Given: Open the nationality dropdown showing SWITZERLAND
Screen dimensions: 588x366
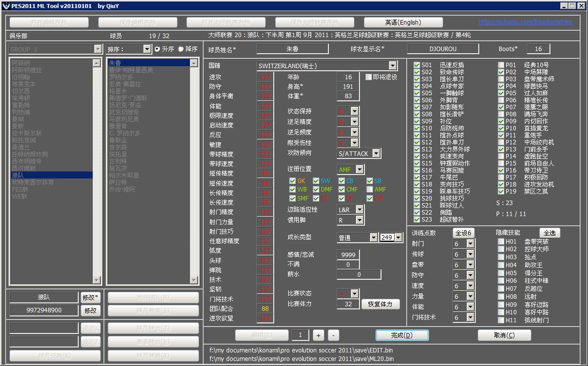Looking at the screenshot, I should point(393,66).
